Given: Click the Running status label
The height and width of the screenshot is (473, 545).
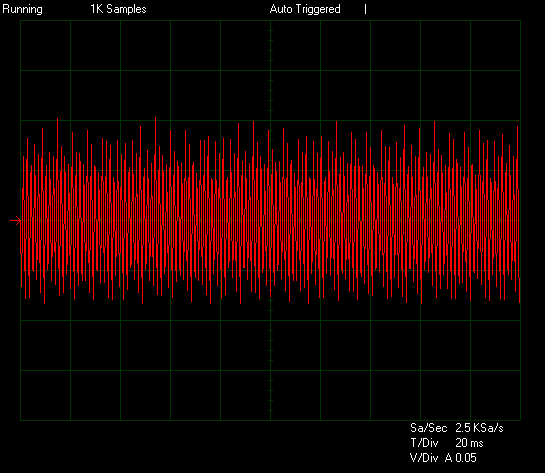Looking at the screenshot, I should 22,9.
